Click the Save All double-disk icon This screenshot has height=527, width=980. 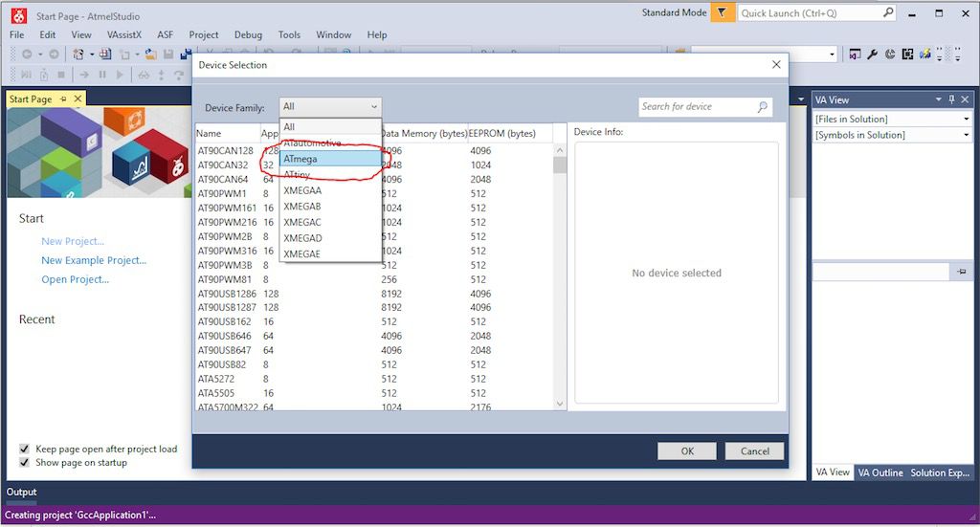(186, 55)
